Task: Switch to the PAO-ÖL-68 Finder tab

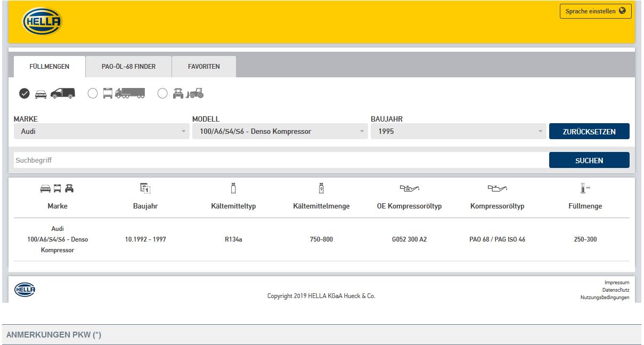Action: pos(128,67)
